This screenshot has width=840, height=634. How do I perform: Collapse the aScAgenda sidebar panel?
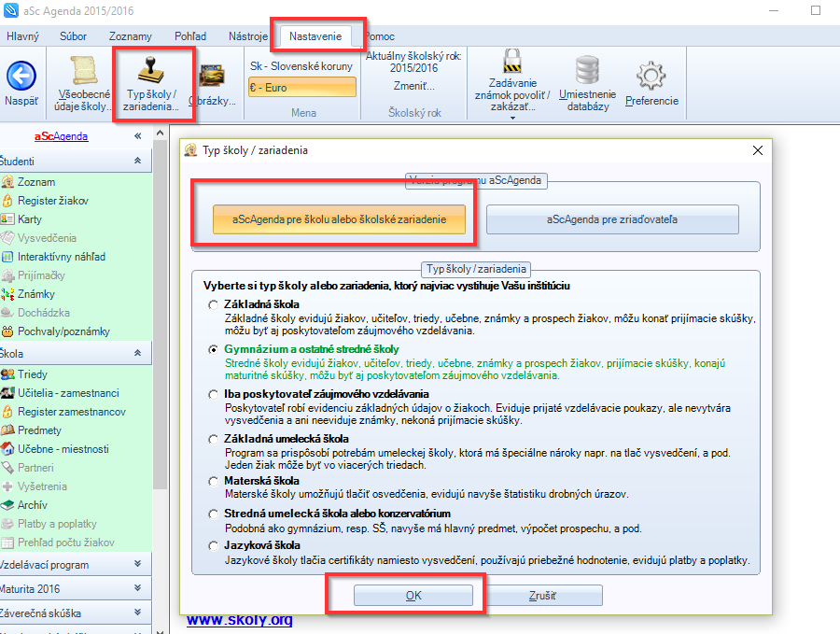138,136
